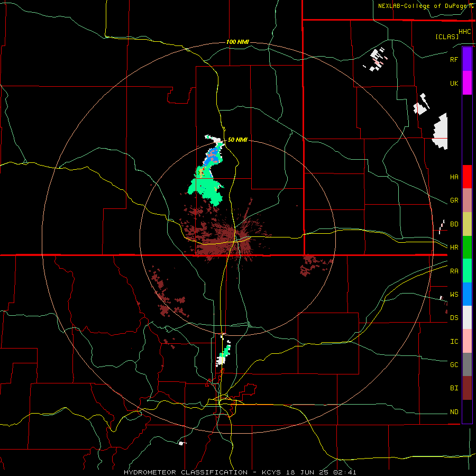
Task: Click the magenta UK legend color swatch
Action: (x=467, y=83)
